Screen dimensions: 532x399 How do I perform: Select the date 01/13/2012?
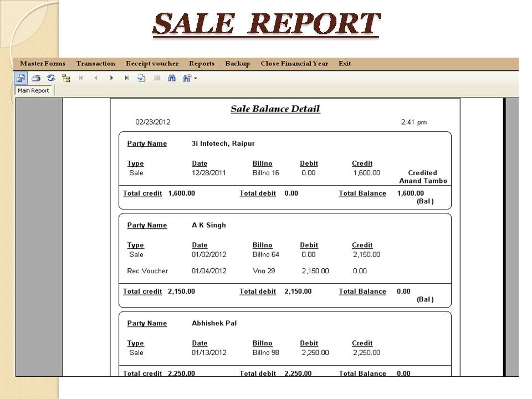tap(209, 352)
